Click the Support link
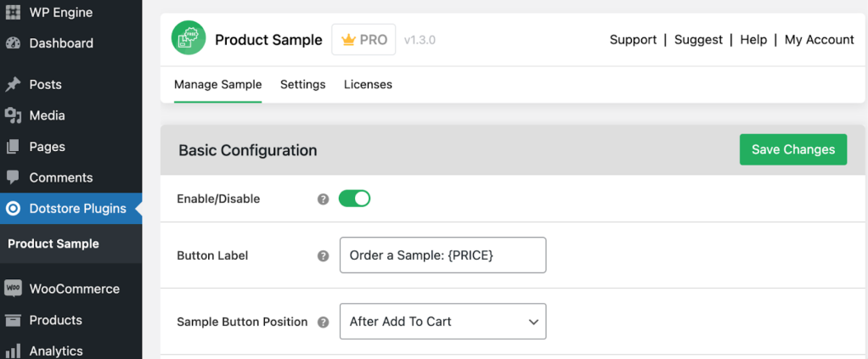 click(633, 40)
